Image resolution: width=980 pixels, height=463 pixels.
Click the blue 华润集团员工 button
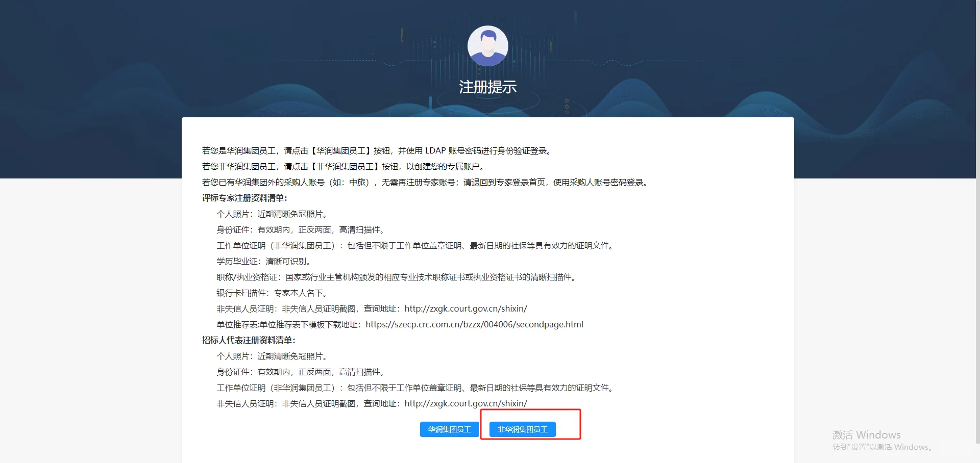449,429
